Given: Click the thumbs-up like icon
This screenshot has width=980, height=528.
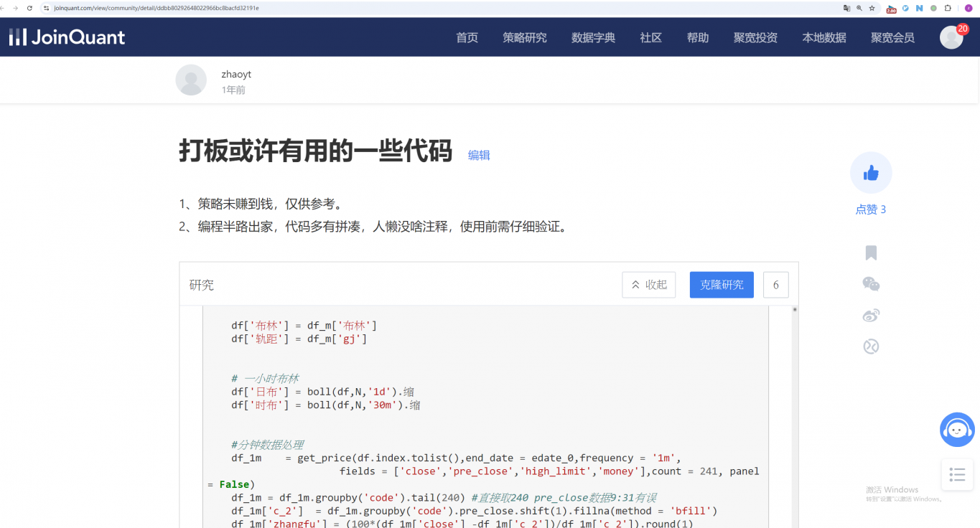Looking at the screenshot, I should click(x=871, y=173).
